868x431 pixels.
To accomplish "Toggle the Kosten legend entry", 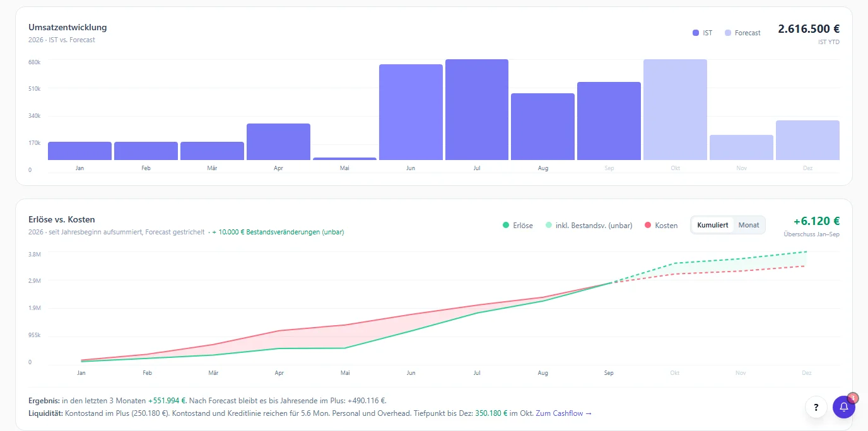I will coord(661,226).
